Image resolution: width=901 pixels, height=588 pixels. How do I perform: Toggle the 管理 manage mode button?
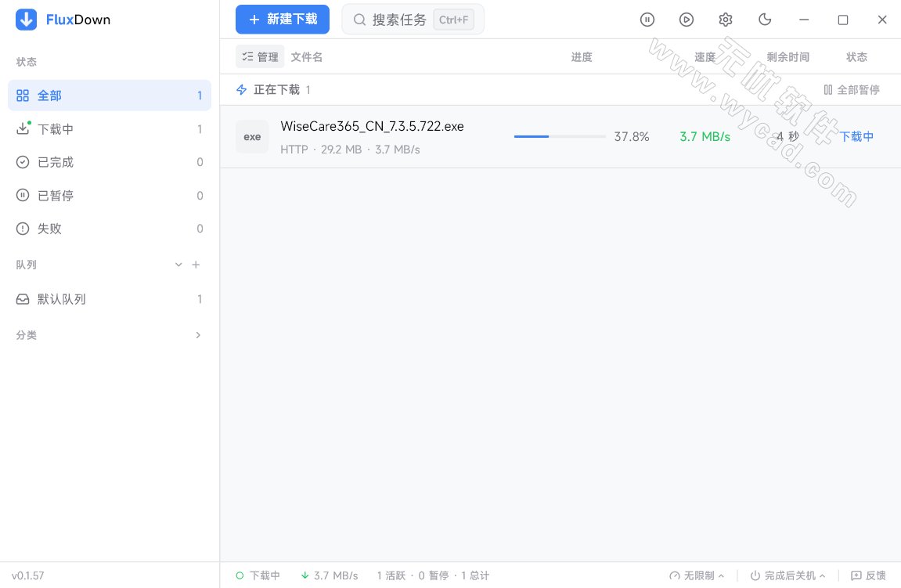click(260, 57)
